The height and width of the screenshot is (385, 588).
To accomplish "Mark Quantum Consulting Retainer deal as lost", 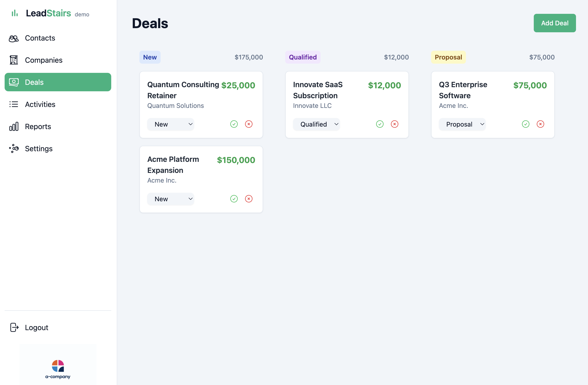I will tap(249, 124).
